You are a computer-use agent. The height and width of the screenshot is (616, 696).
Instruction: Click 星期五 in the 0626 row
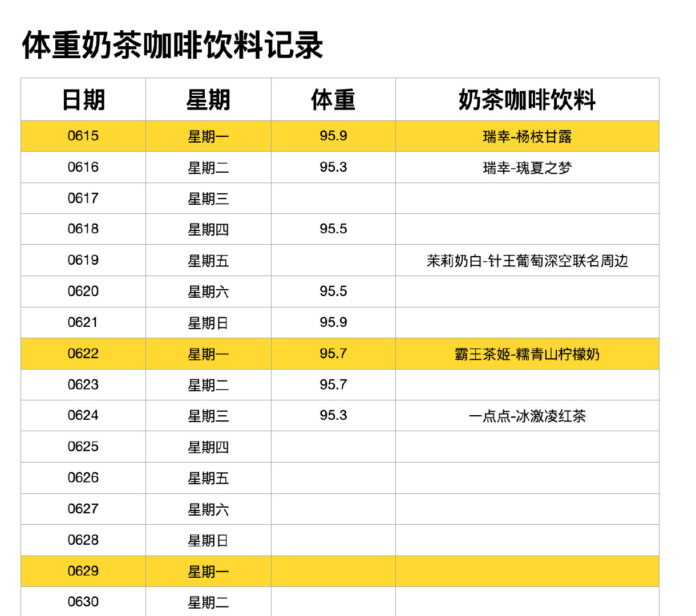pyautogui.click(x=208, y=478)
